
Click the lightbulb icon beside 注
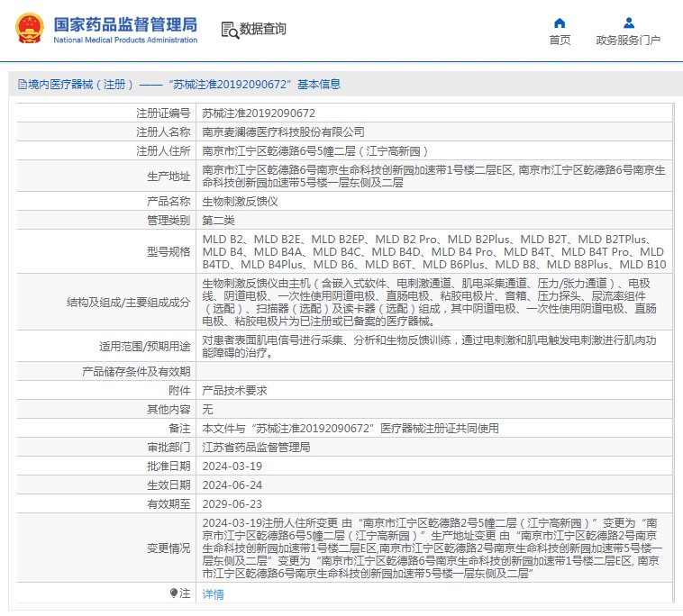pyautogui.click(x=175, y=593)
